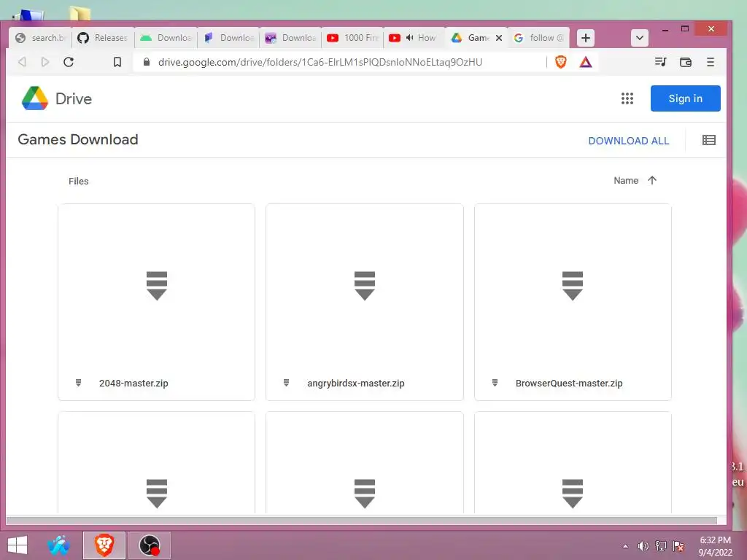Click the Google Drive logo icon
747x560 pixels.
tap(35, 98)
